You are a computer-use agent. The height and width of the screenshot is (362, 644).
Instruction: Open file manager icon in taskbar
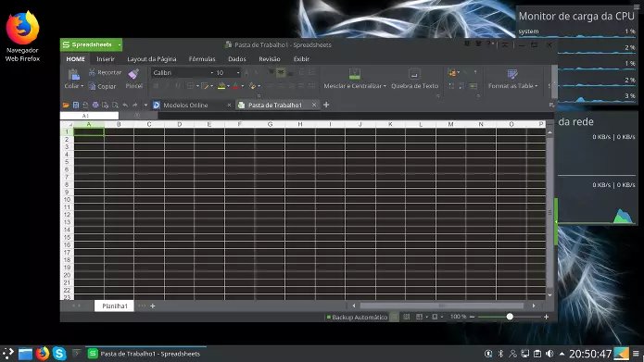25,354
